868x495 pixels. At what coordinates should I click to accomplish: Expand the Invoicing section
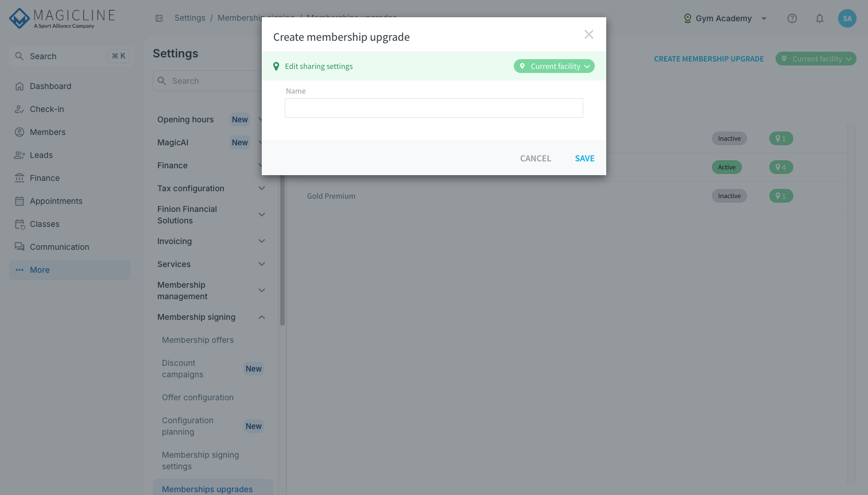point(211,241)
